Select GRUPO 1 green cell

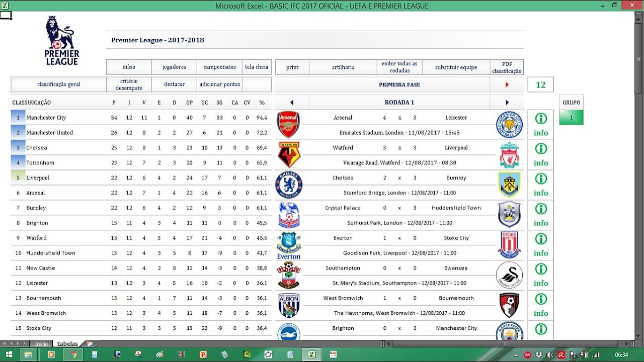[x=571, y=118]
